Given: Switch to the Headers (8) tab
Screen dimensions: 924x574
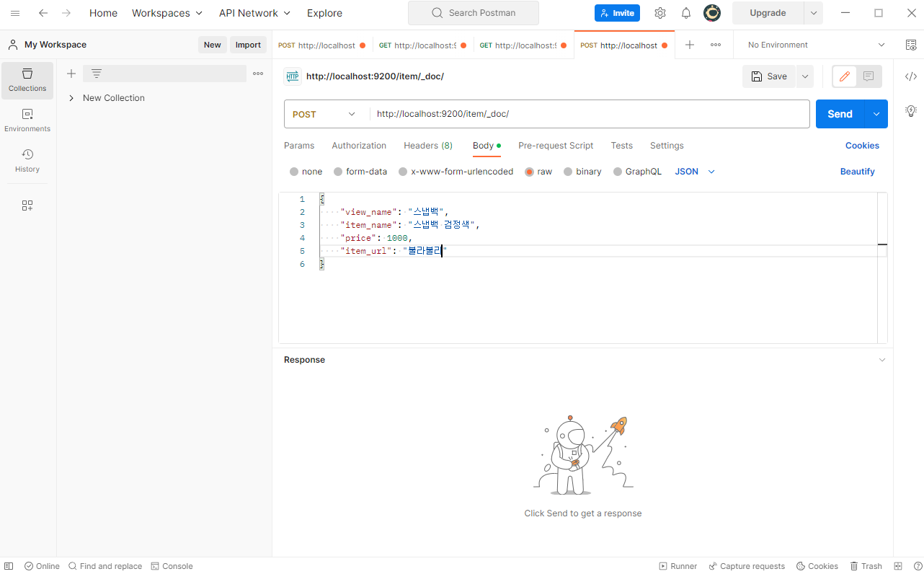Looking at the screenshot, I should [428, 146].
